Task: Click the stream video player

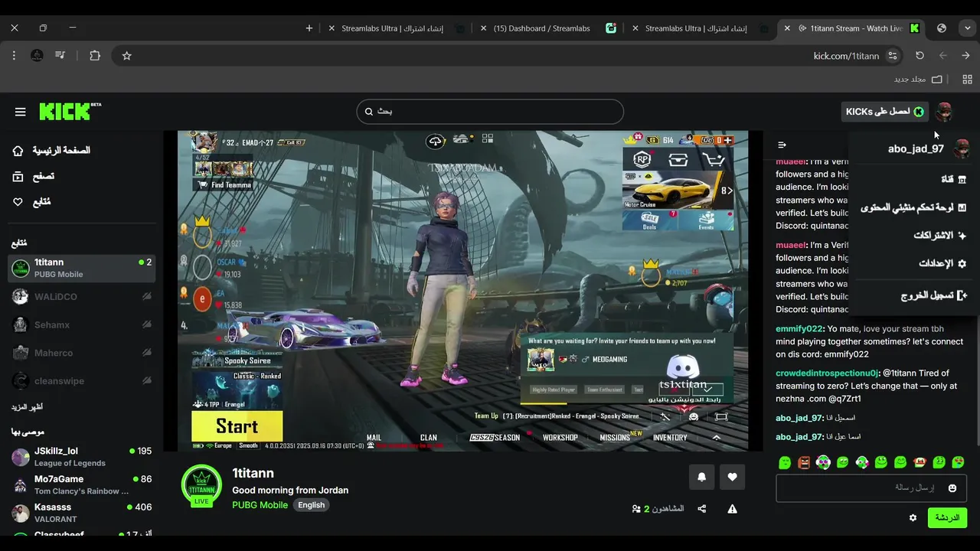Action: (x=462, y=291)
